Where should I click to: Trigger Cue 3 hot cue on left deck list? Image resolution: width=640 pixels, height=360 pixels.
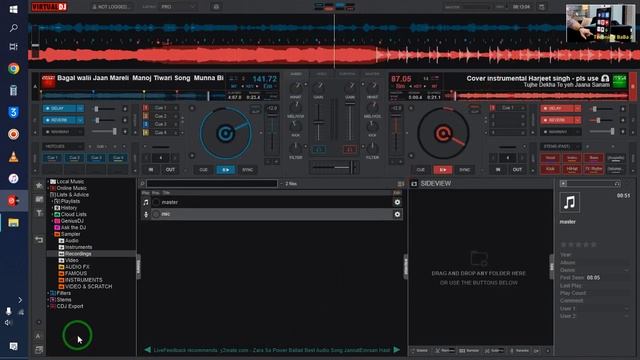(160, 124)
